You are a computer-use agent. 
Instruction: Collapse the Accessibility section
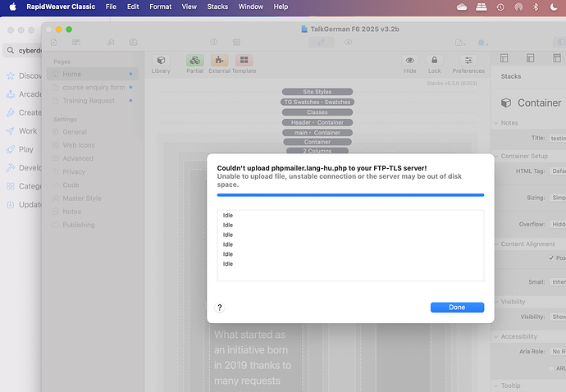pyautogui.click(x=496, y=337)
